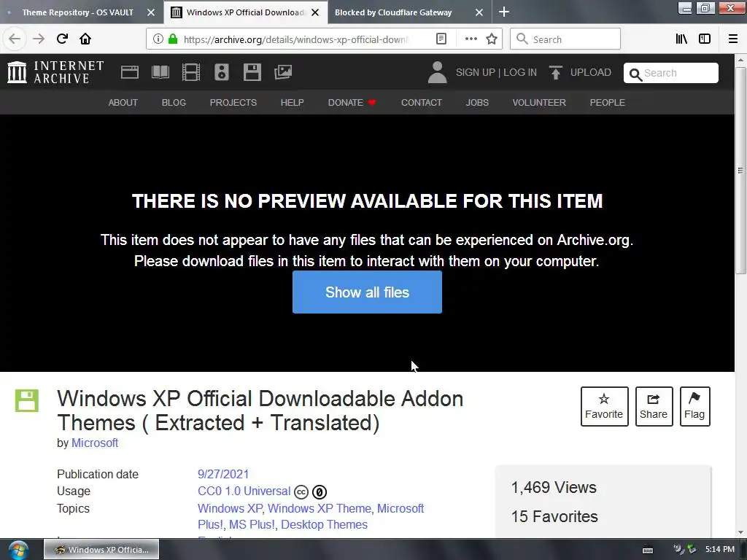Click LOG IN link
Screen dimensions: 747x560
coord(519,72)
